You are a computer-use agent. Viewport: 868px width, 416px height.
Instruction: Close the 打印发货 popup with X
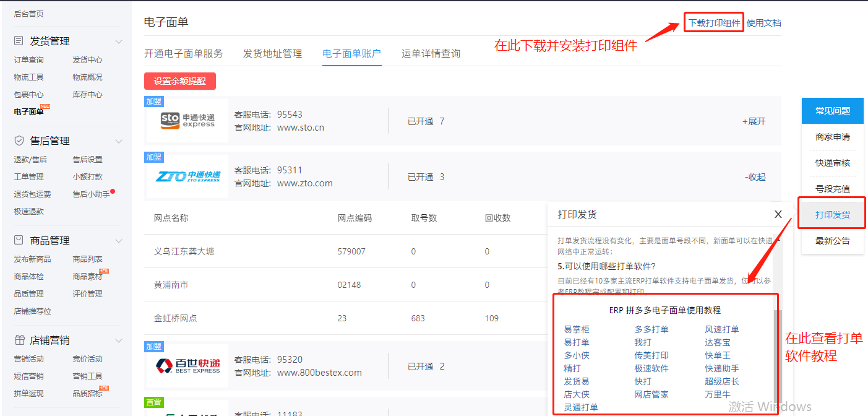click(778, 214)
